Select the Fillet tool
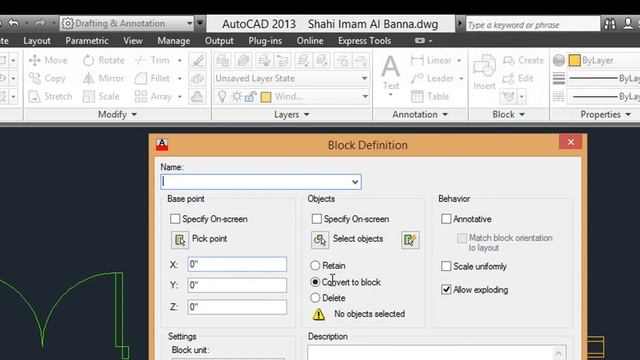Viewport: 640px width, 360px height. 152,78
